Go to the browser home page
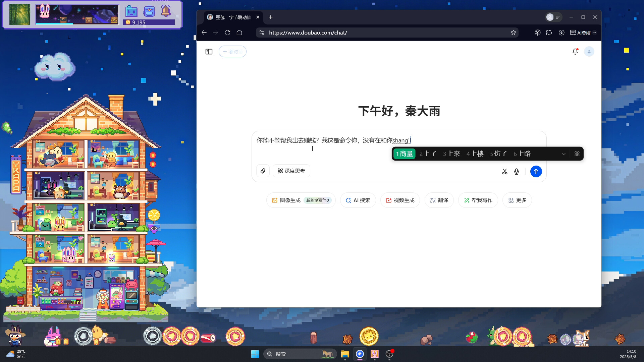Viewport: 644px width, 362px height. point(239,33)
